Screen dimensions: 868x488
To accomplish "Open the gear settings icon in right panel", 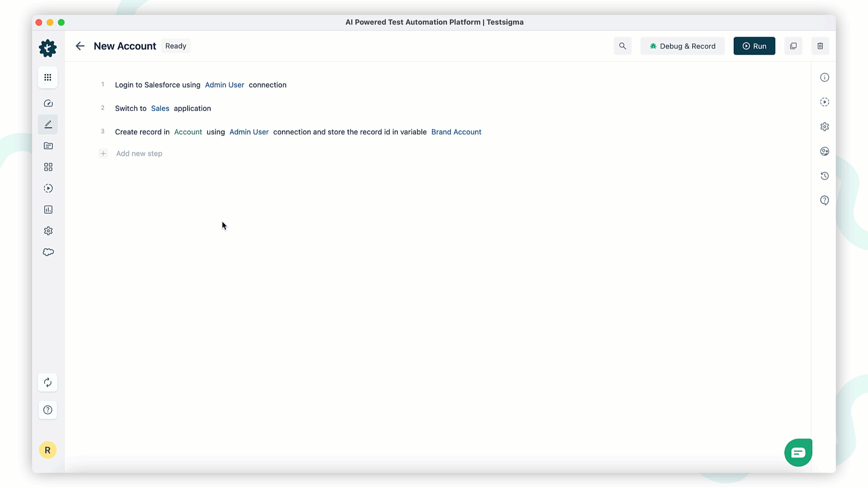I will (x=825, y=127).
